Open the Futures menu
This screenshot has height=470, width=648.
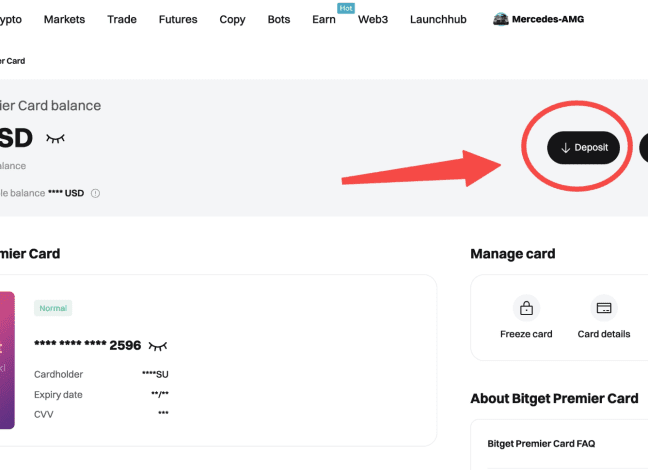(178, 19)
